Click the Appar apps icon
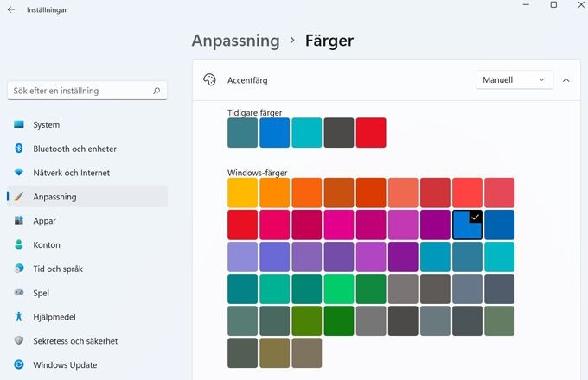 coord(19,220)
